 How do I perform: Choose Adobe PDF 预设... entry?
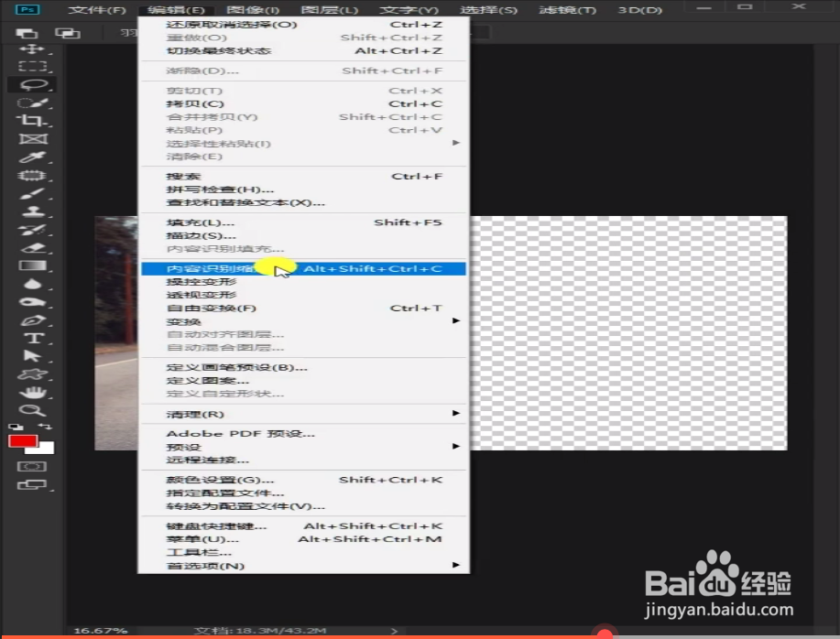tap(304, 434)
